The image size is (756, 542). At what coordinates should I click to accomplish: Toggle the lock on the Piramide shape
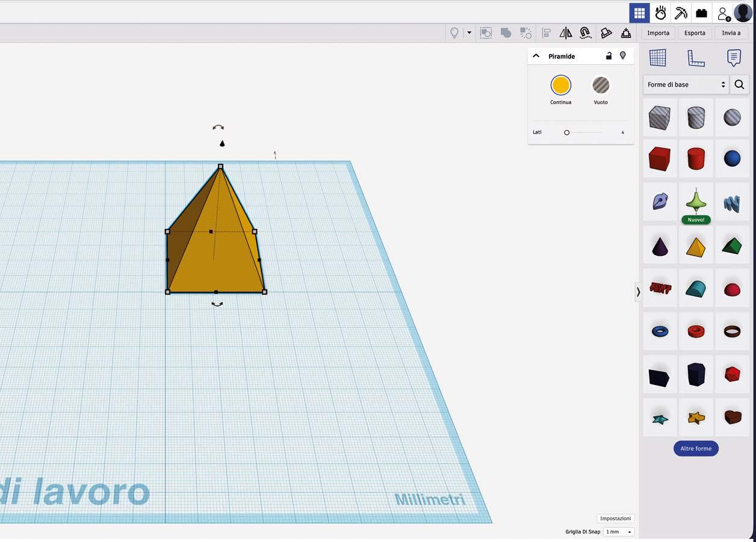pos(609,56)
